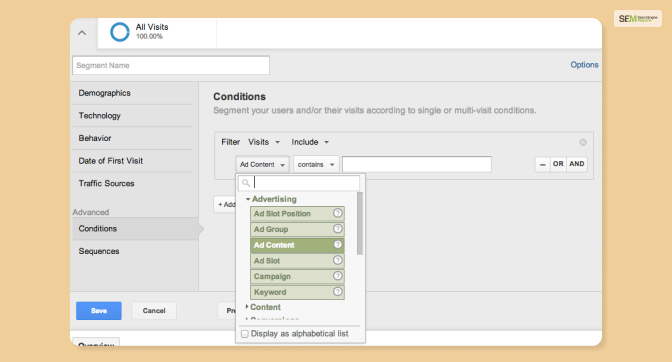Click the magnifier icon in dimension search
Viewport: 672px width, 362px height.
point(246,183)
